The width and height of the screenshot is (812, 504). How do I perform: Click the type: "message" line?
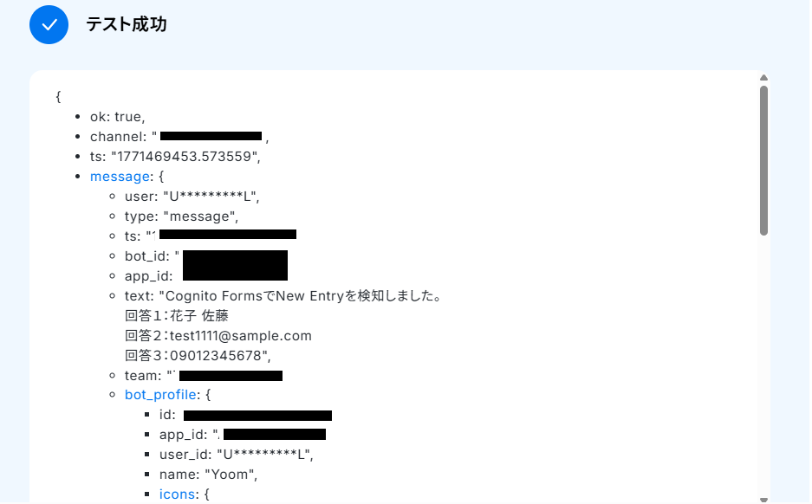click(182, 216)
